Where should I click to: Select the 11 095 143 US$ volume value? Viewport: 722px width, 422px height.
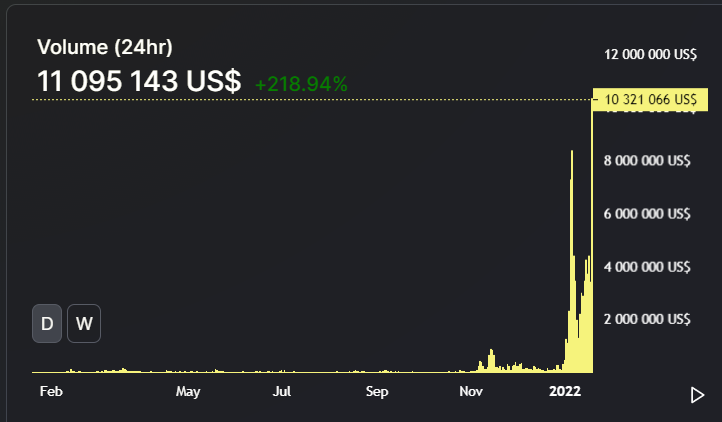click(x=139, y=81)
